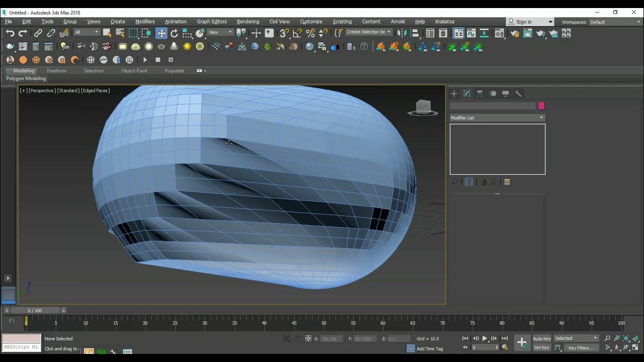This screenshot has width=644, height=362.
Task: Open the Modifiers menu
Action: pyautogui.click(x=145, y=22)
